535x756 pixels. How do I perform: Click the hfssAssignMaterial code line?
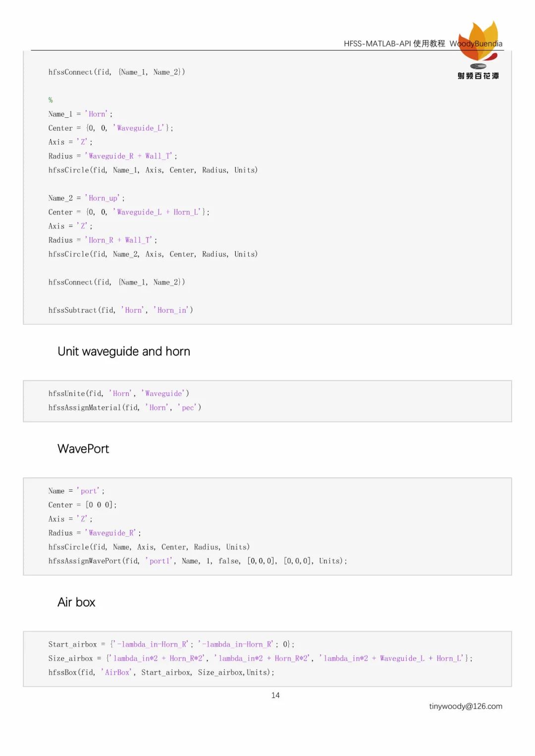click(124, 407)
